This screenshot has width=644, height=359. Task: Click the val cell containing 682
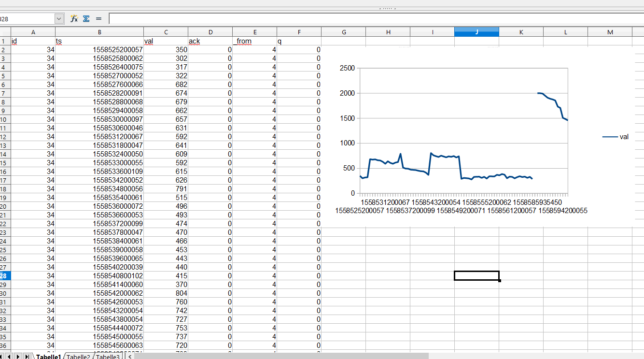(x=166, y=85)
